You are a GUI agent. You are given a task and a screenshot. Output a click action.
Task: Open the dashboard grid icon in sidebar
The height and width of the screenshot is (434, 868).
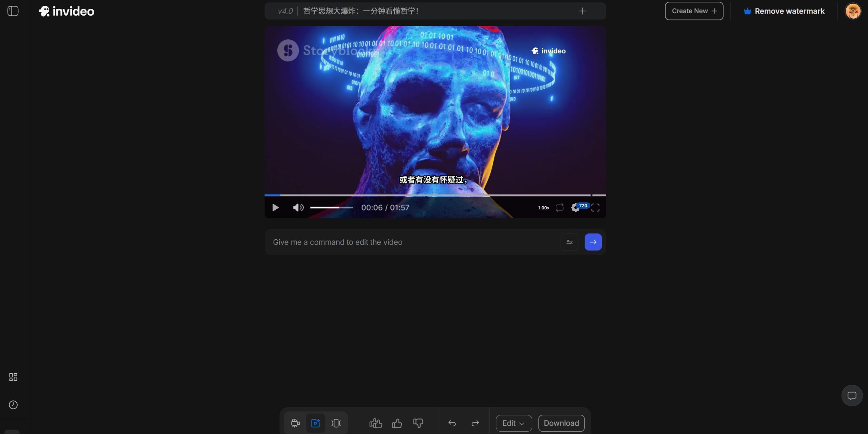[13, 377]
